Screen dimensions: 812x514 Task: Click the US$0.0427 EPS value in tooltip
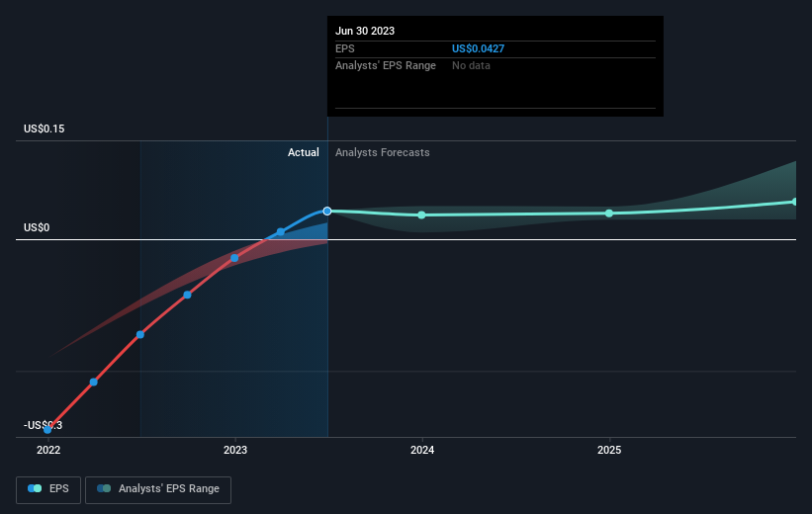tap(478, 48)
